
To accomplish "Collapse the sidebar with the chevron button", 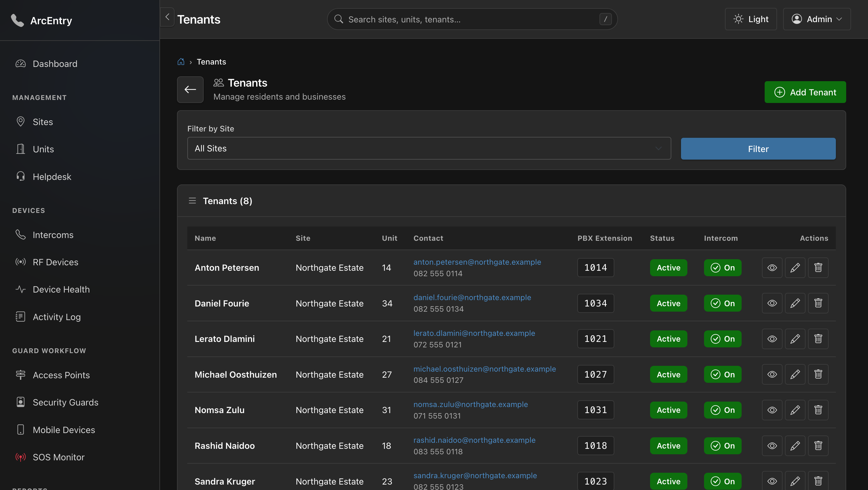I will point(167,17).
